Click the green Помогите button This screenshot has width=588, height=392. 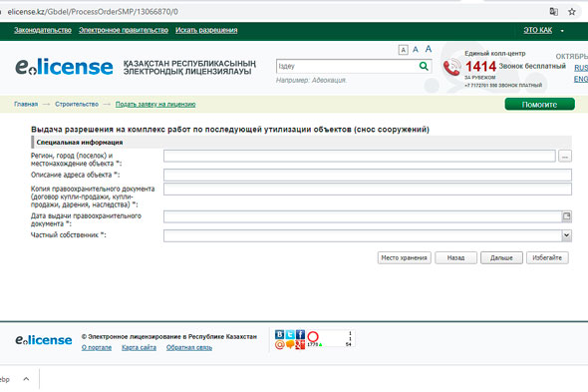(x=539, y=104)
